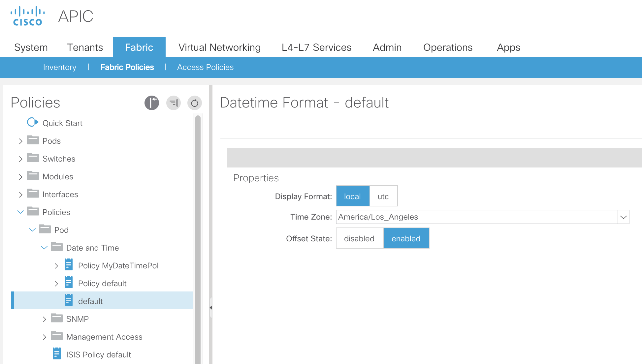Click the panel splitter collapse arrow

point(210,307)
